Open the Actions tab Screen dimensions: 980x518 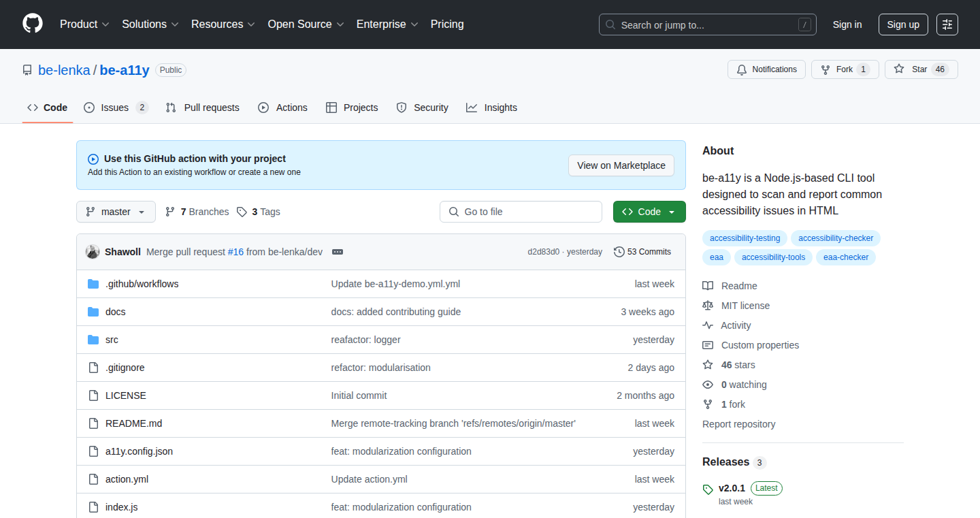tap(282, 108)
